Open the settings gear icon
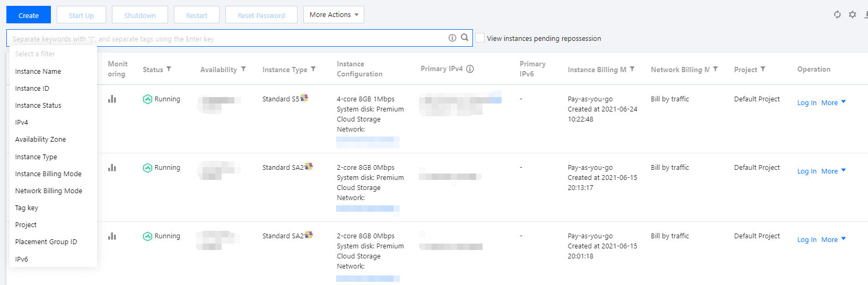This screenshot has height=285, width=868. [x=853, y=15]
